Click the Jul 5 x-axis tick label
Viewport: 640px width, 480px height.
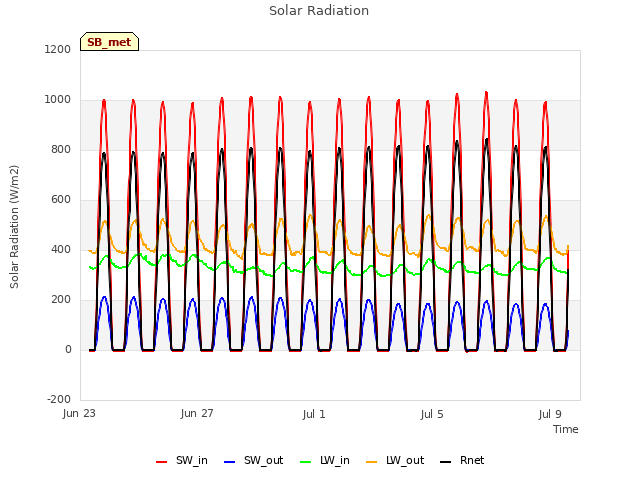[x=432, y=414]
